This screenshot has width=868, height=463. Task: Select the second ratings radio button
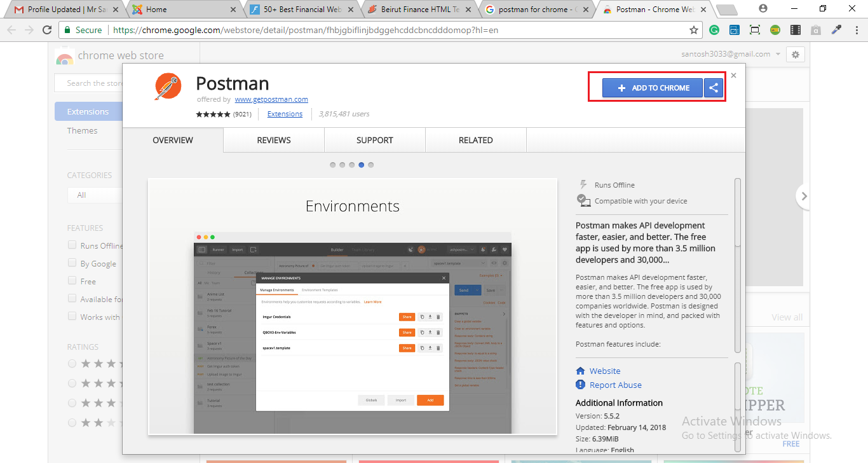pyautogui.click(x=72, y=383)
